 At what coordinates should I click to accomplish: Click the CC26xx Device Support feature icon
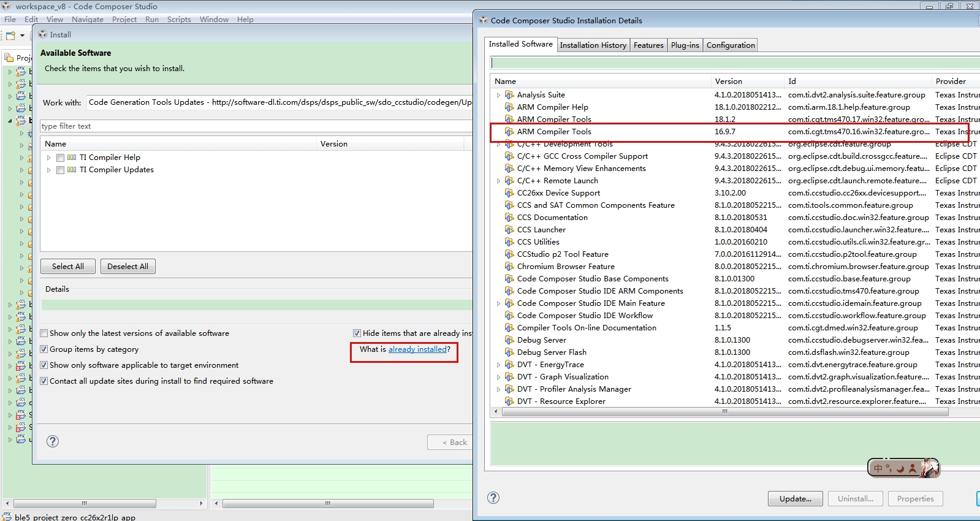coord(509,193)
